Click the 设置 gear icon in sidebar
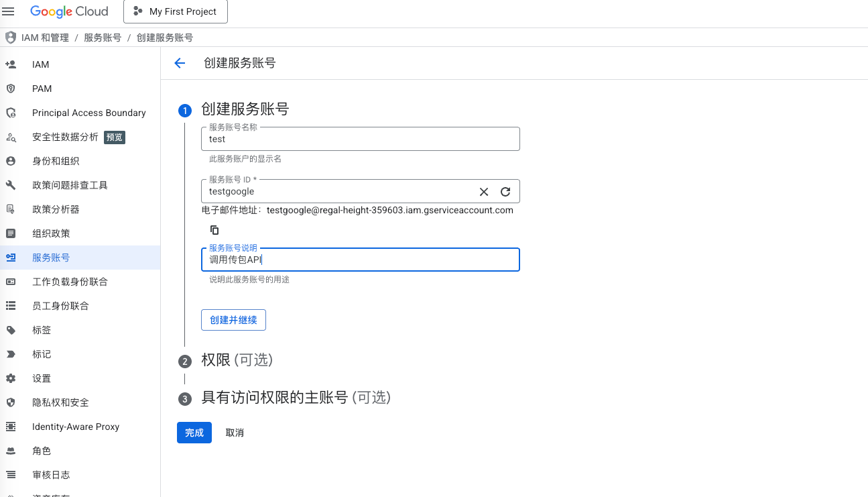The image size is (868, 497). point(11,378)
